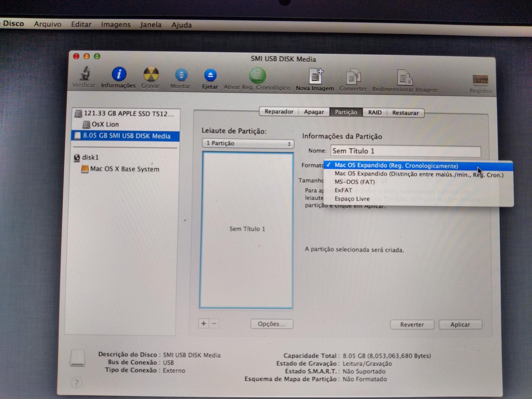
Task: Switch to the RAID tab
Action: point(375,112)
